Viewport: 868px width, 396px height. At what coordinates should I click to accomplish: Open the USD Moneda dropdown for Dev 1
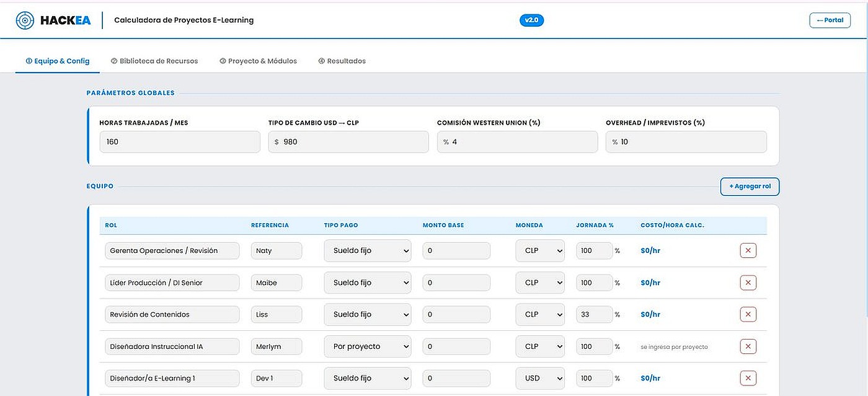pyautogui.click(x=540, y=378)
